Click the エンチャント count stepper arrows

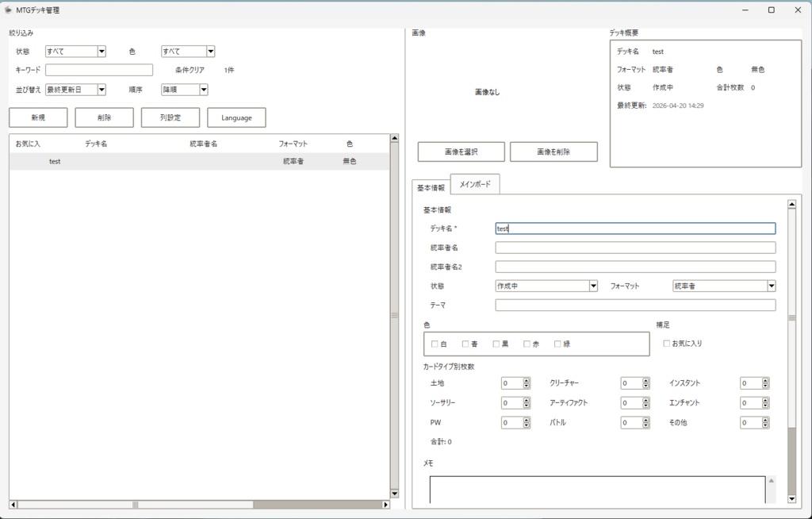(x=765, y=403)
